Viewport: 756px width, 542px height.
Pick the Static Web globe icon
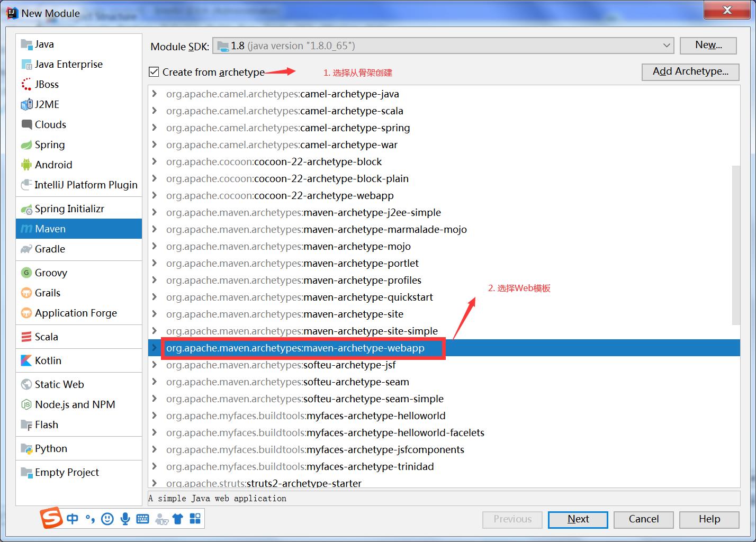tap(26, 384)
